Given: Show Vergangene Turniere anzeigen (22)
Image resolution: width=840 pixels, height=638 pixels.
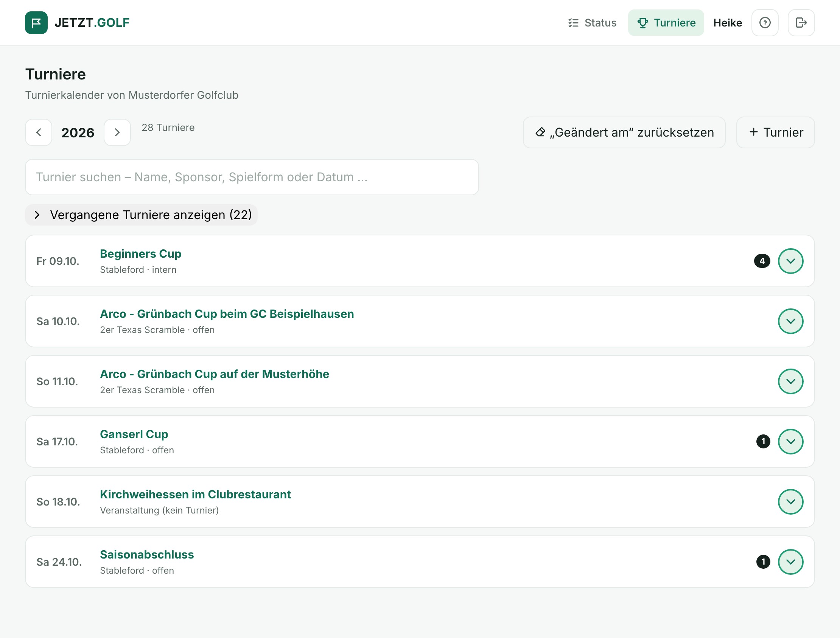Looking at the screenshot, I should coord(141,215).
